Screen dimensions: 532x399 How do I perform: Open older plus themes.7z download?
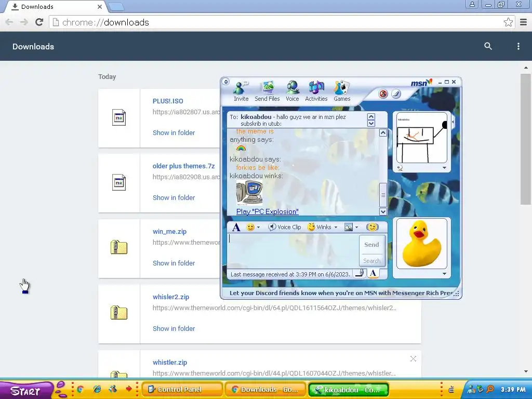tap(183, 166)
